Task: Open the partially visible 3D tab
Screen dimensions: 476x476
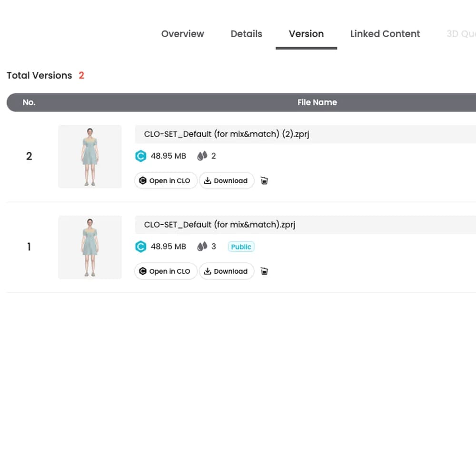Action: click(x=461, y=34)
